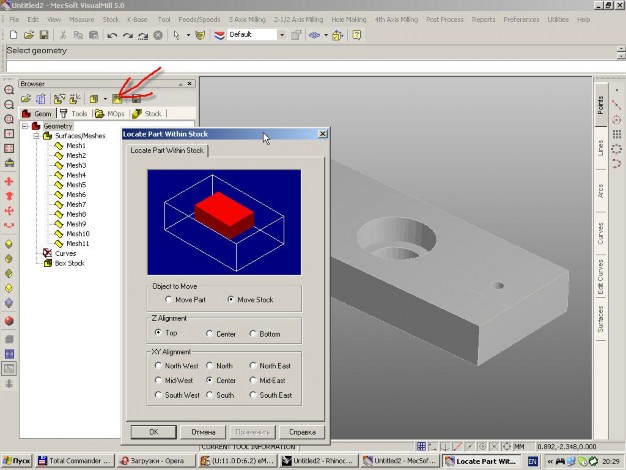Screen dimensions: 626x470
Task: Click the Browser panel load folder icon
Action: tap(26, 99)
